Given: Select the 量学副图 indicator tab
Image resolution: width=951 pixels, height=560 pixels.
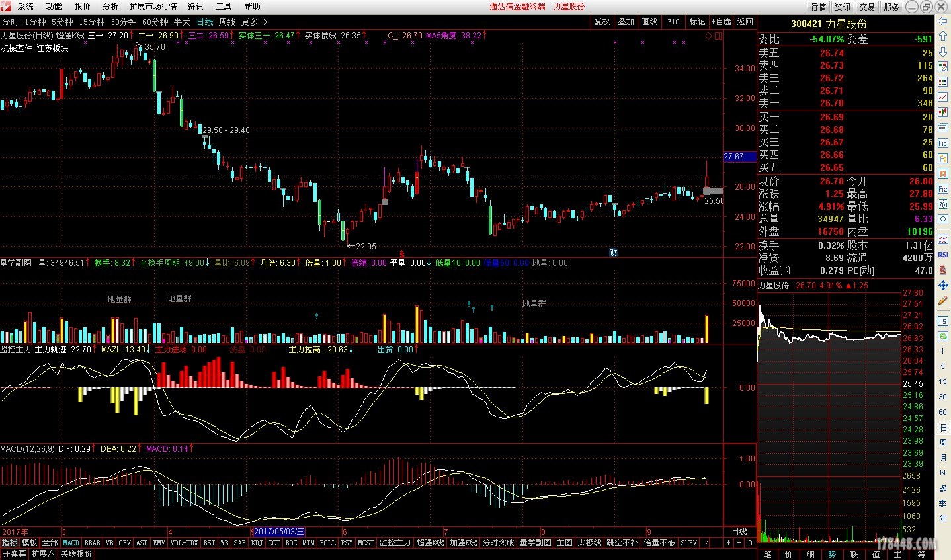Looking at the screenshot, I should [535, 543].
